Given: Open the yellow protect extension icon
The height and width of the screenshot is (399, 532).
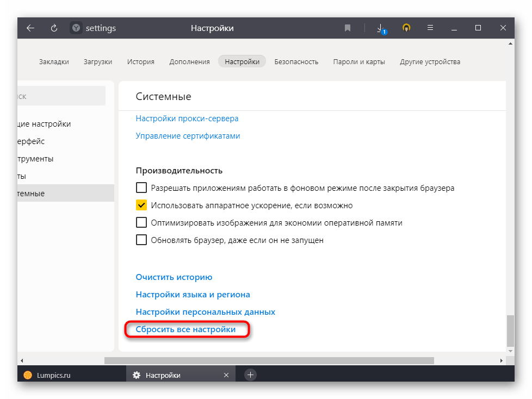Looking at the screenshot, I should pyautogui.click(x=406, y=28).
